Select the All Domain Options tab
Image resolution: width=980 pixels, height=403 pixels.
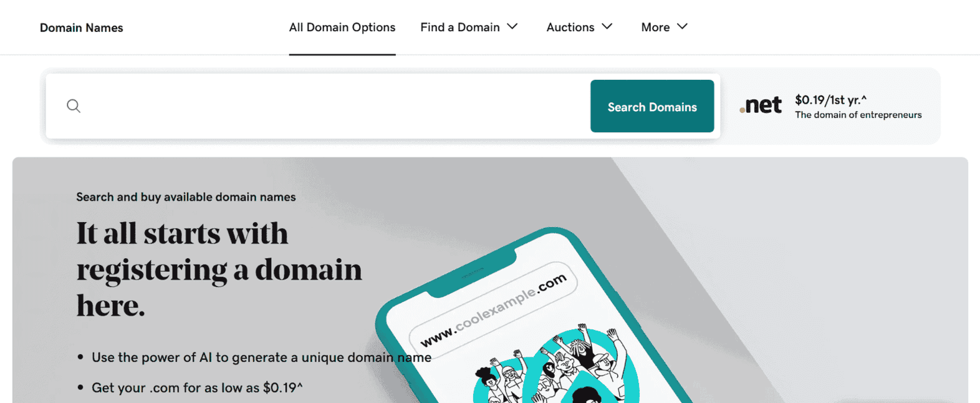click(342, 27)
